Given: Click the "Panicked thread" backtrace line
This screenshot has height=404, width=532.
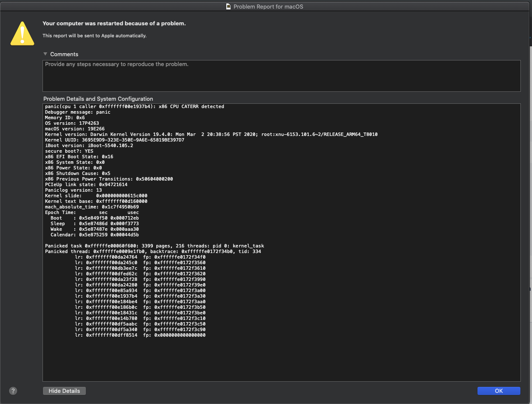Looking at the screenshot, I should coord(153,251).
